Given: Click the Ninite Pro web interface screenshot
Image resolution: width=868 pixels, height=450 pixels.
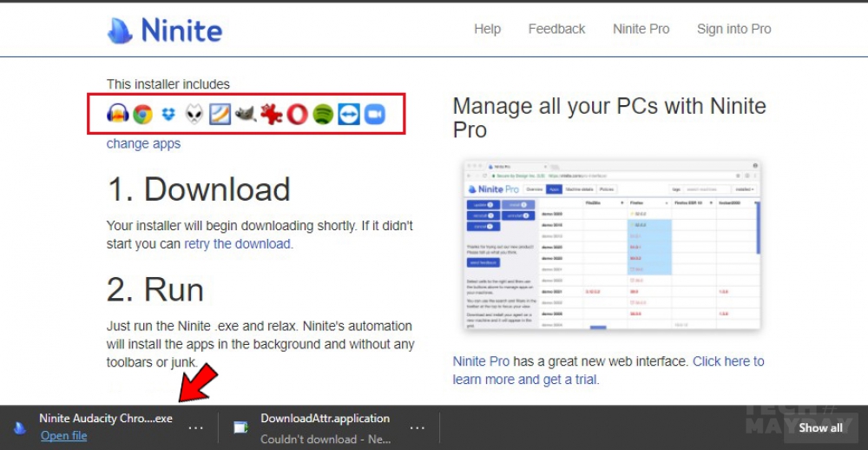Looking at the screenshot, I should [612, 245].
